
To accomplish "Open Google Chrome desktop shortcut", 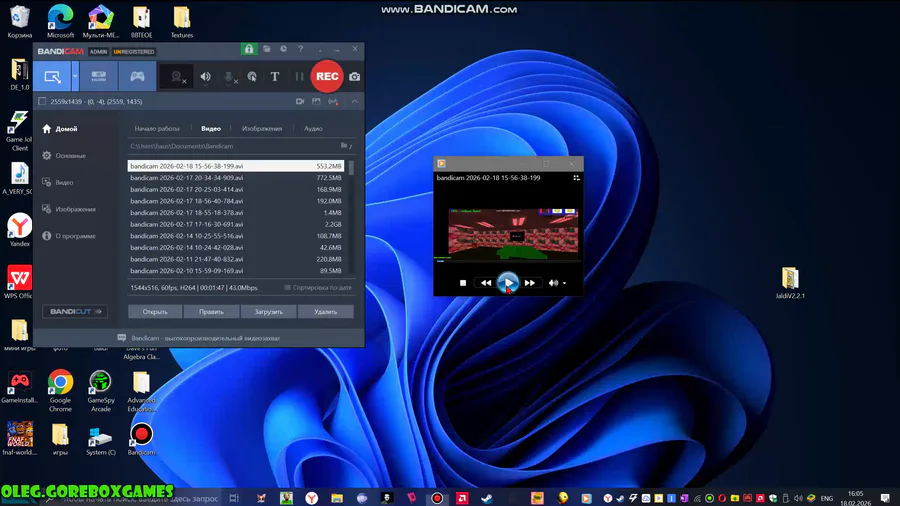I will (x=60, y=391).
